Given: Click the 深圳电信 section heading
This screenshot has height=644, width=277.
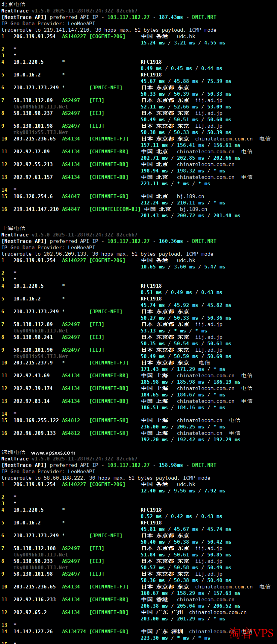Looking at the screenshot, I should pyautogui.click(x=13, y=452).
